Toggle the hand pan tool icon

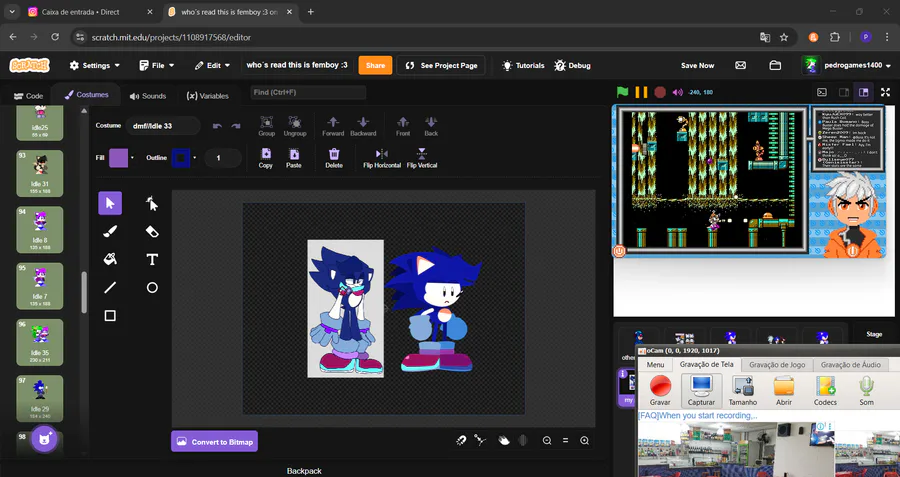[504, 440]
